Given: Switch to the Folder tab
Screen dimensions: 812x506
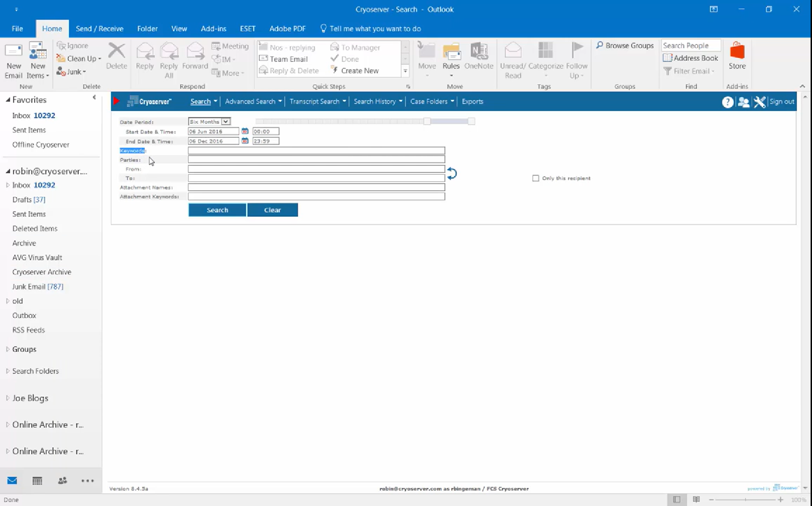Looking at the screenshot, I should point(147,29).
